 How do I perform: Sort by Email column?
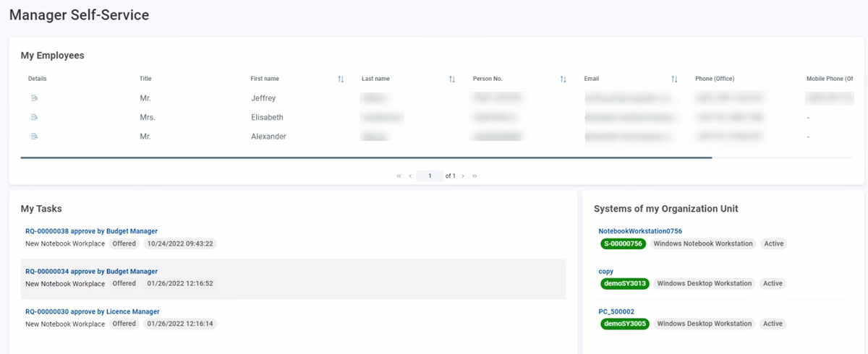click(x=674, y=79)
